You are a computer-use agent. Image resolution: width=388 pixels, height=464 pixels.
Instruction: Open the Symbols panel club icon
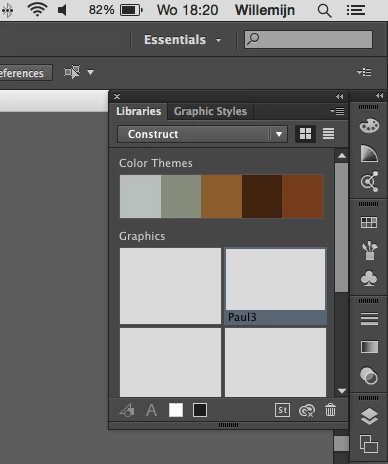click(x=369, y=278)
